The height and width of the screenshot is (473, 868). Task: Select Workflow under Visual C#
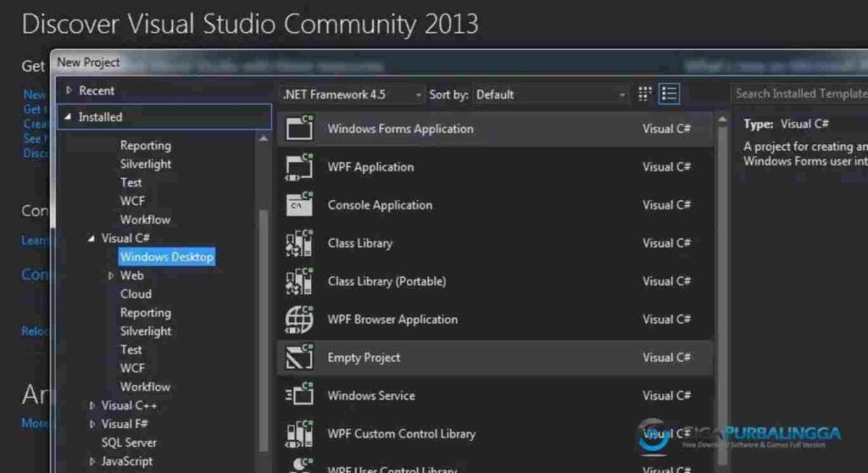[x=145, y=387]
